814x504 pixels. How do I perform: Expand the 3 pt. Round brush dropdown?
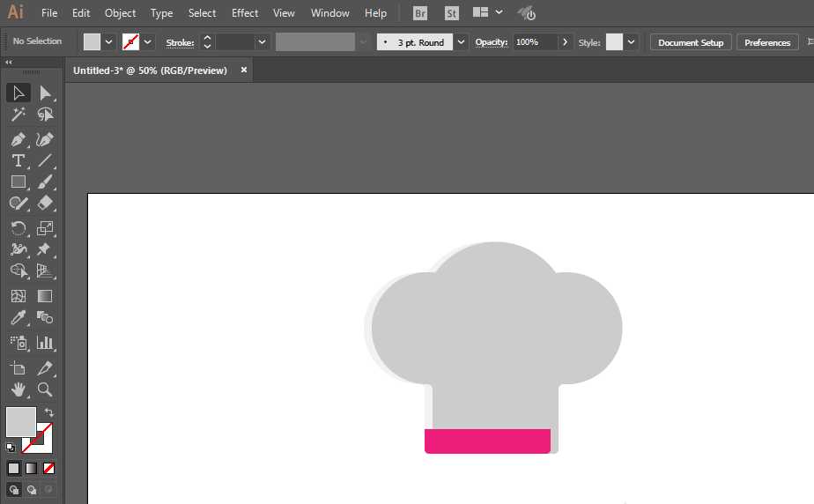[x=461, y=42]
